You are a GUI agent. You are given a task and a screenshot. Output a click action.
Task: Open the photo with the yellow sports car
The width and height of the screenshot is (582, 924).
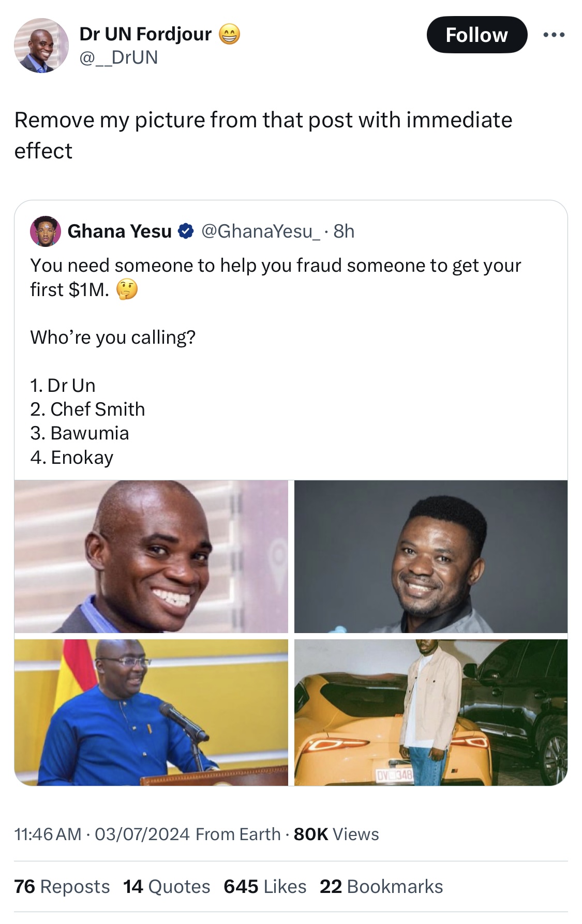(430, 712)
